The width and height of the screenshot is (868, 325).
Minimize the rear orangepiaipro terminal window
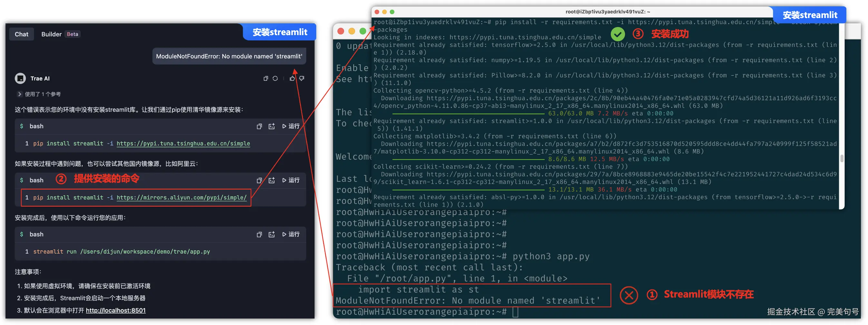352,31
